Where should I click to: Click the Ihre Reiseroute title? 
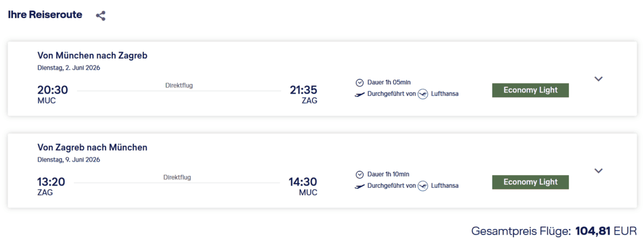coord(45,15)
